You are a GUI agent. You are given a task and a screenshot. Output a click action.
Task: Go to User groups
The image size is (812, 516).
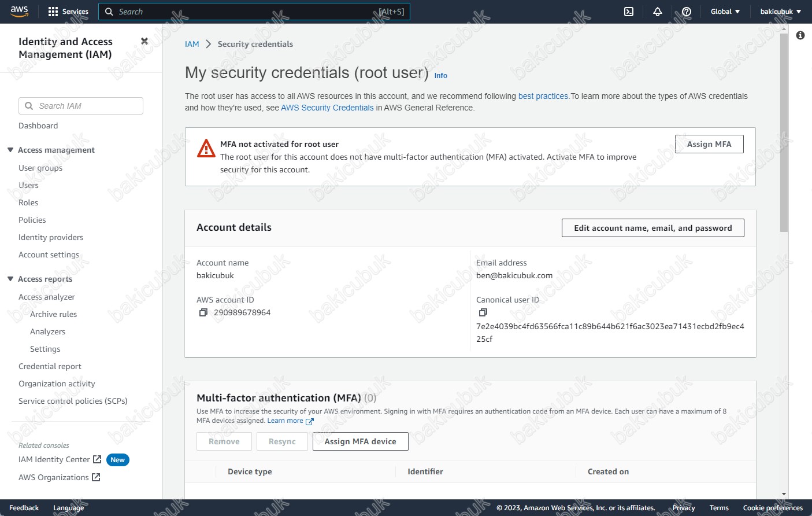[x=40, y=168]
